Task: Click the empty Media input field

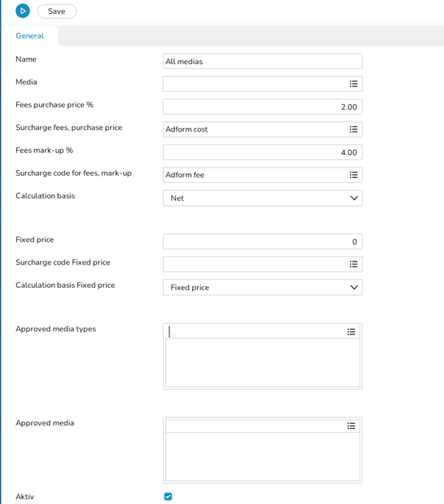Action: [253, 84]
